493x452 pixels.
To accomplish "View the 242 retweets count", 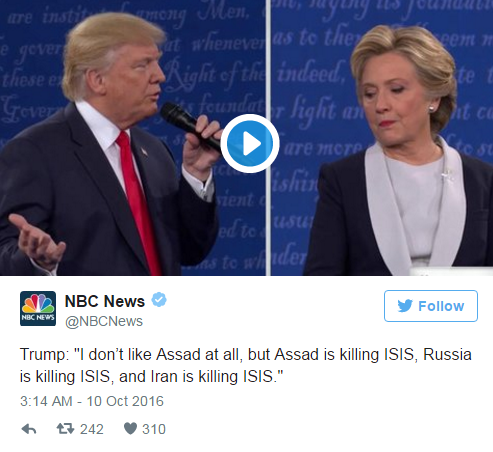I will [x=92, y=429].
